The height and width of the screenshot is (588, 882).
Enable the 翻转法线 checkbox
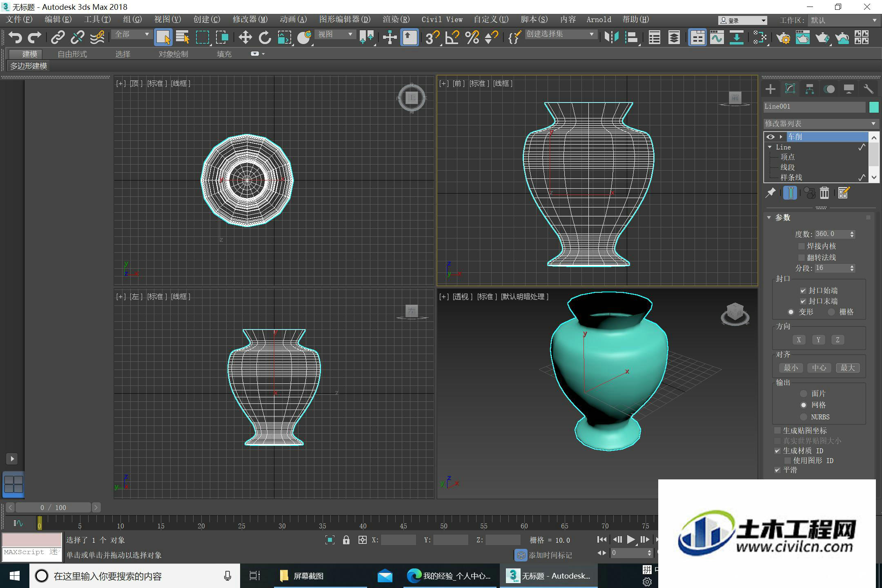801,258
